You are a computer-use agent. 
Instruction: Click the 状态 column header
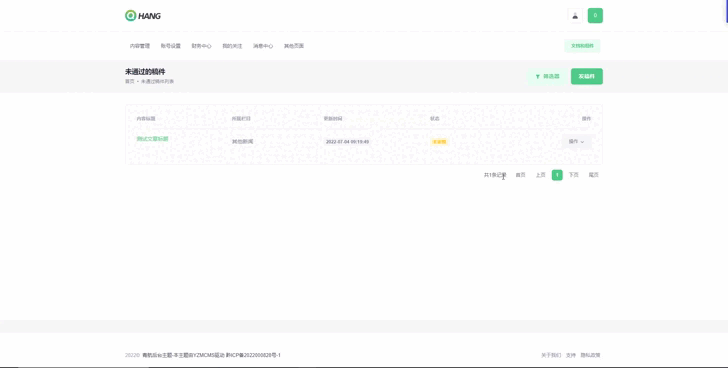(x=435, y=119)
